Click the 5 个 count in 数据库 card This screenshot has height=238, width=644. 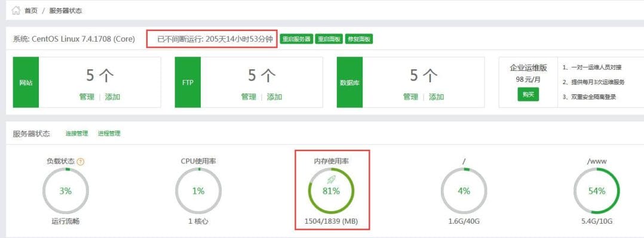424,76
